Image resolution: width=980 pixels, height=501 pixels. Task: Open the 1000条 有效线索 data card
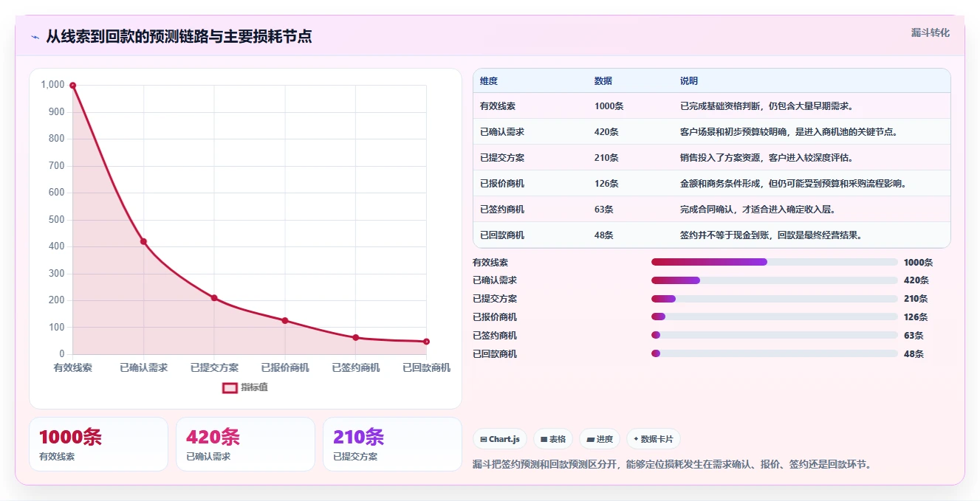pyautogui.click(x=98, y=444)
